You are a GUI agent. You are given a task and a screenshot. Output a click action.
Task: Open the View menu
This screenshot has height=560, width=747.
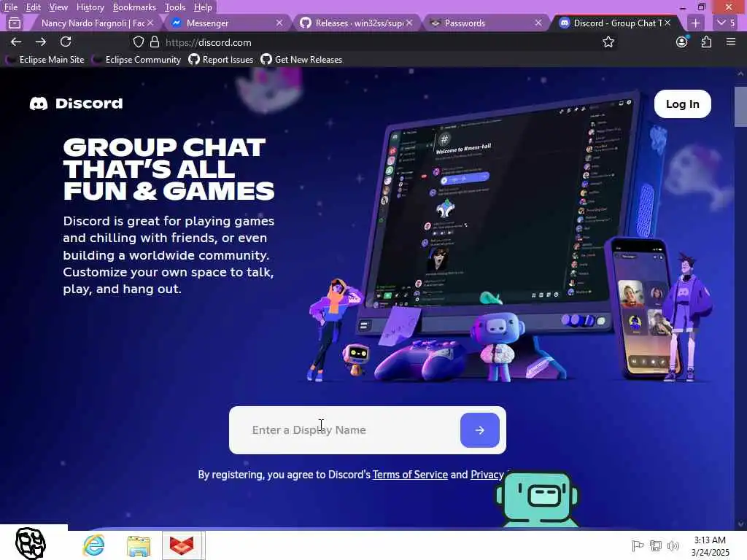pos(58,7)
